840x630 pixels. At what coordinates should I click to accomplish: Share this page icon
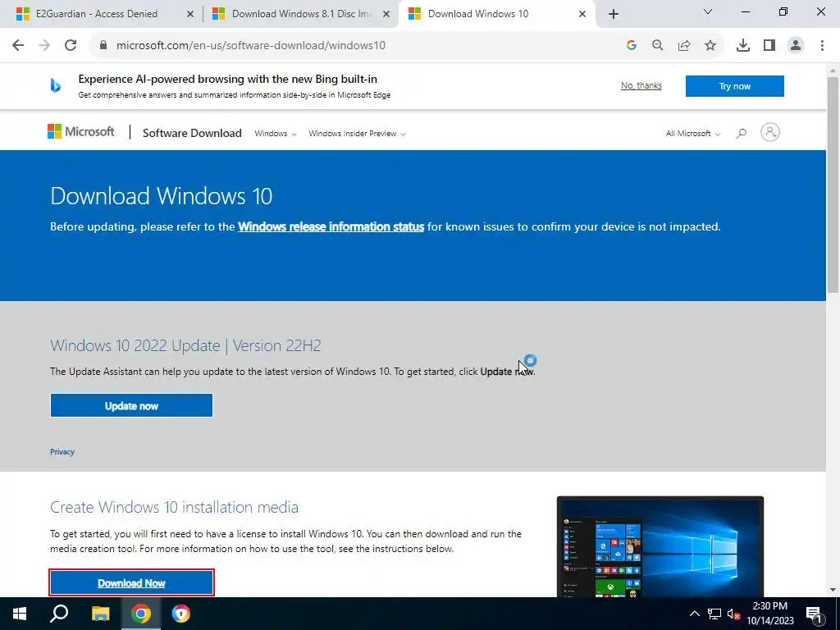click(684, 46)
